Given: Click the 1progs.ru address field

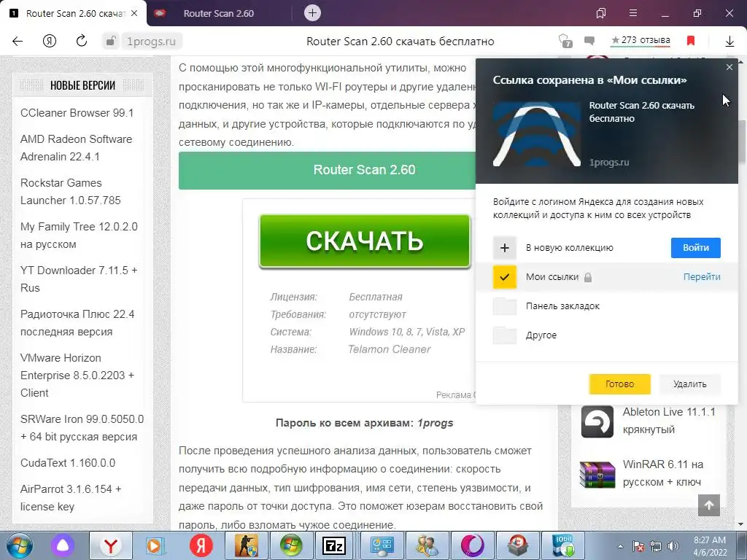Looking at the screenshot, I should pos(151,42).
